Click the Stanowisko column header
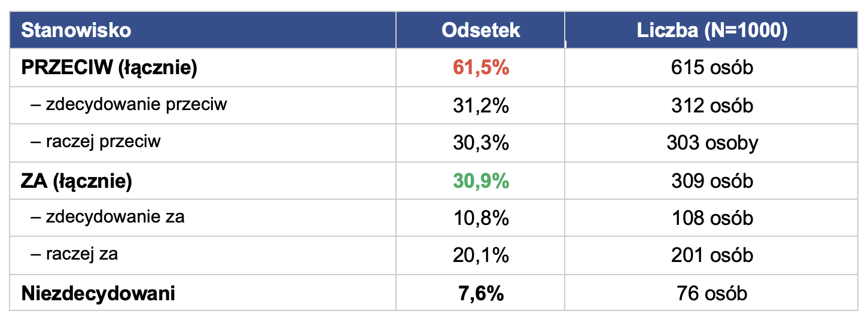Viewport: 868px width, 317px height. coord(76,31)
